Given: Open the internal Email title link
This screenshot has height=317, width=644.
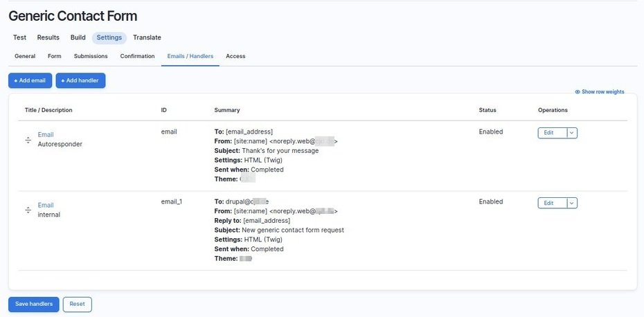Looking at the screenshot, I should [46, 205].
